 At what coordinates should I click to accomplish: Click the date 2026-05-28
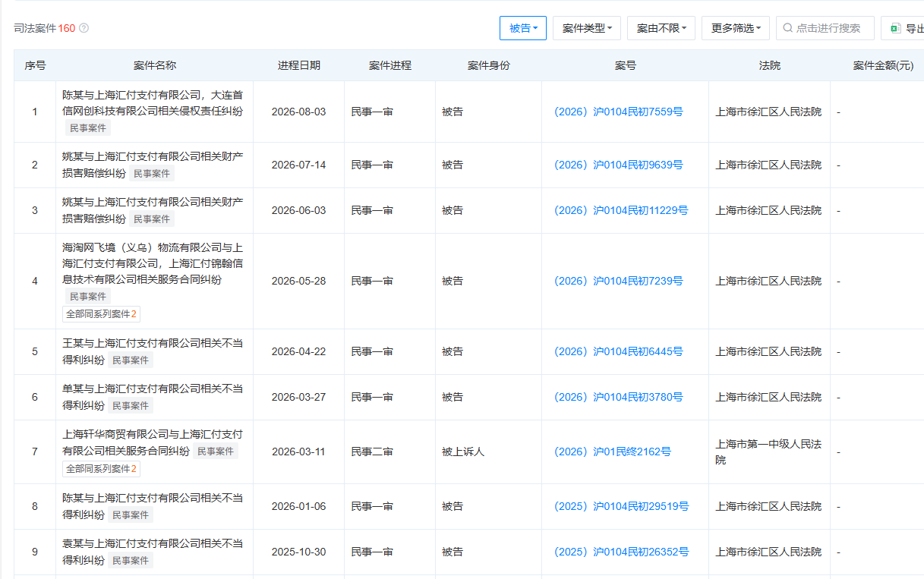[298, 281]
